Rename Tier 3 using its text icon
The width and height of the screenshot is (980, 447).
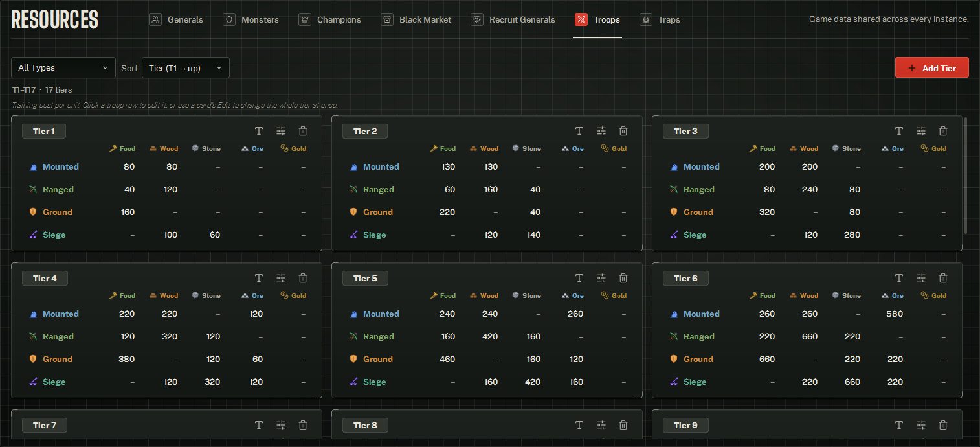(x=899, y=131)
